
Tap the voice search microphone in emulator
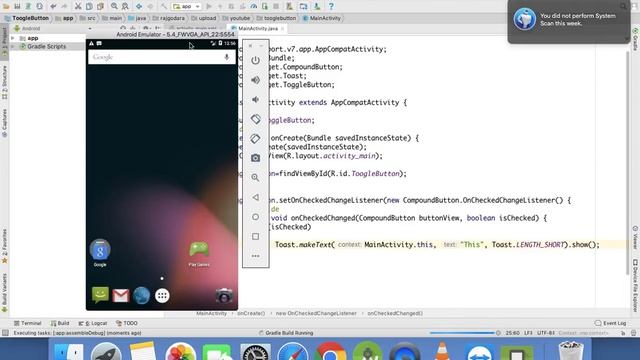point(227,57)
